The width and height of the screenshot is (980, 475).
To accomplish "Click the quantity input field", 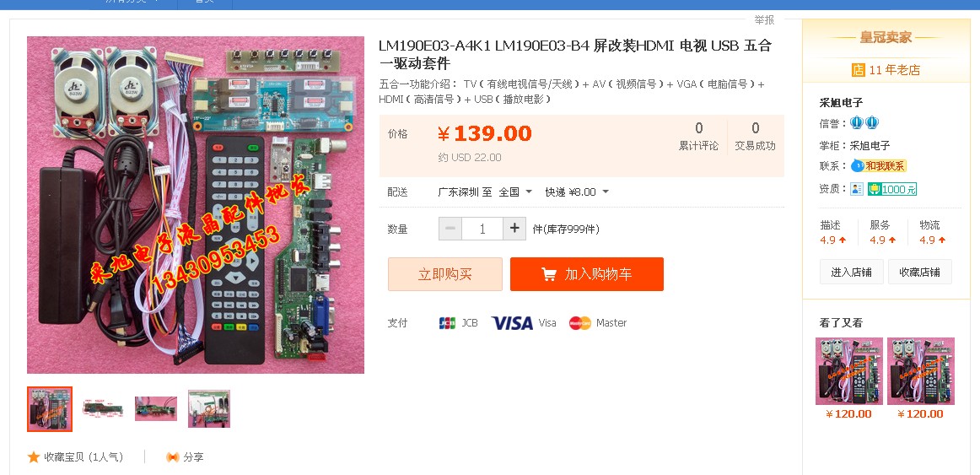I will (x=482, y=229).
